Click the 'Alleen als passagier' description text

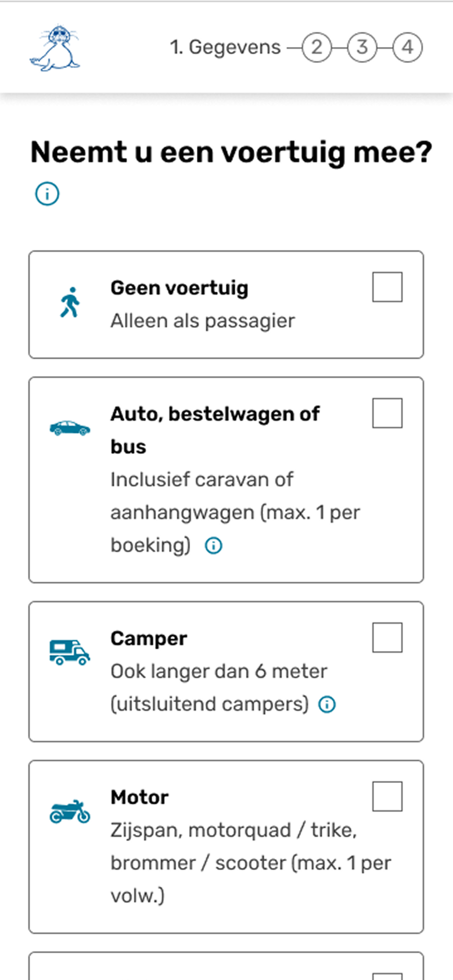203,321
